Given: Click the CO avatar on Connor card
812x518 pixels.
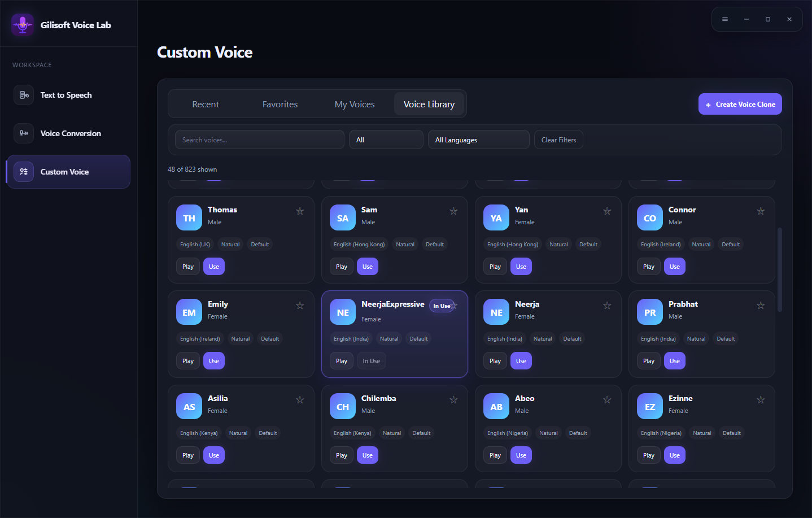Looking at the screenshot, I should pyautogui.click(x=650, y=217).
